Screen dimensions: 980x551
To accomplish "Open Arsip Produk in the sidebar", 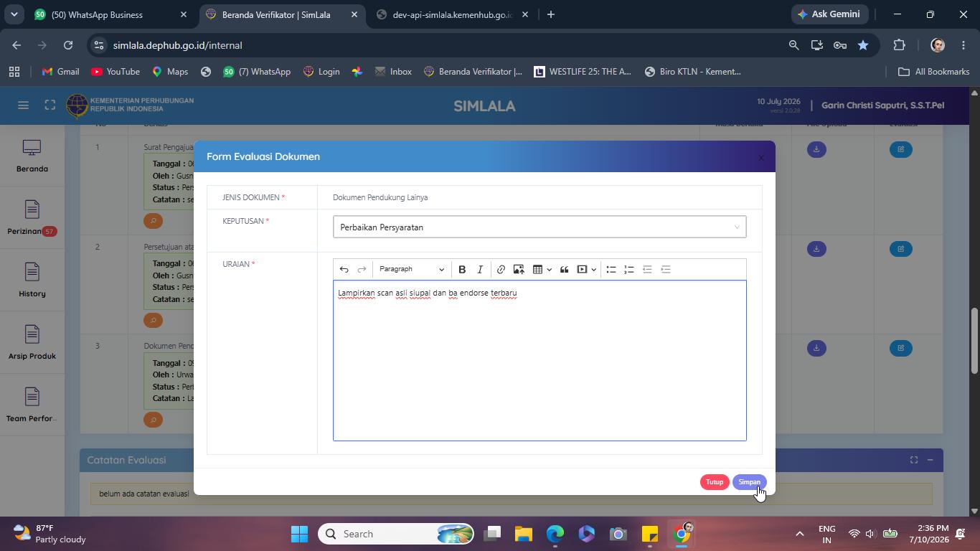I will (32, 343).
